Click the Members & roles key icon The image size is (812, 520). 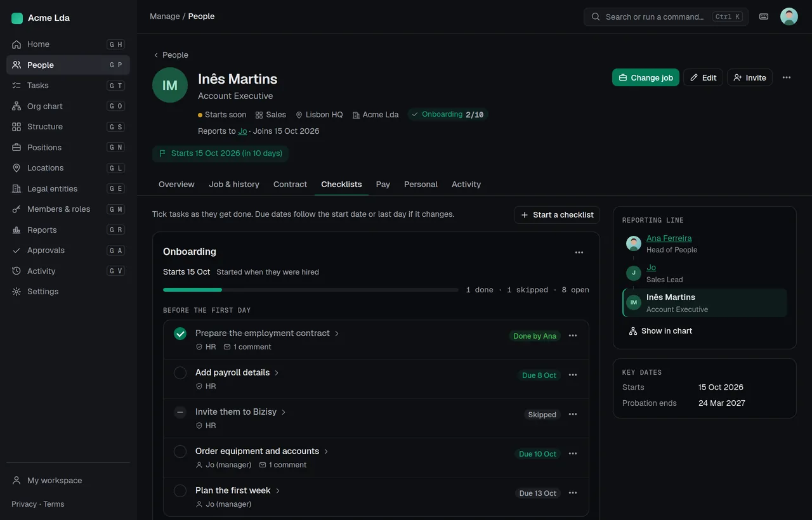pyautogui.click(x=16, y=209)
